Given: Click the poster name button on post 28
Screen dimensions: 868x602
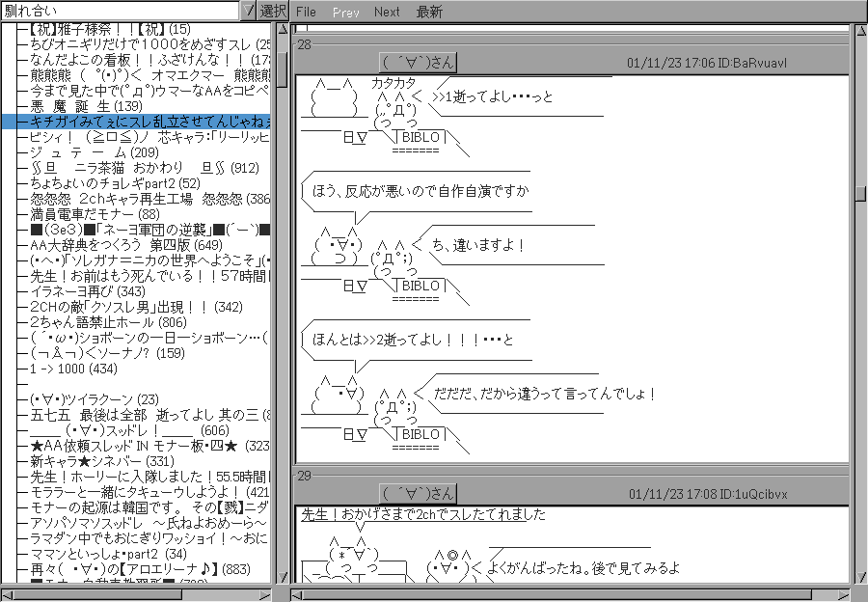Looking at the screenshot, I should [418, 62].
